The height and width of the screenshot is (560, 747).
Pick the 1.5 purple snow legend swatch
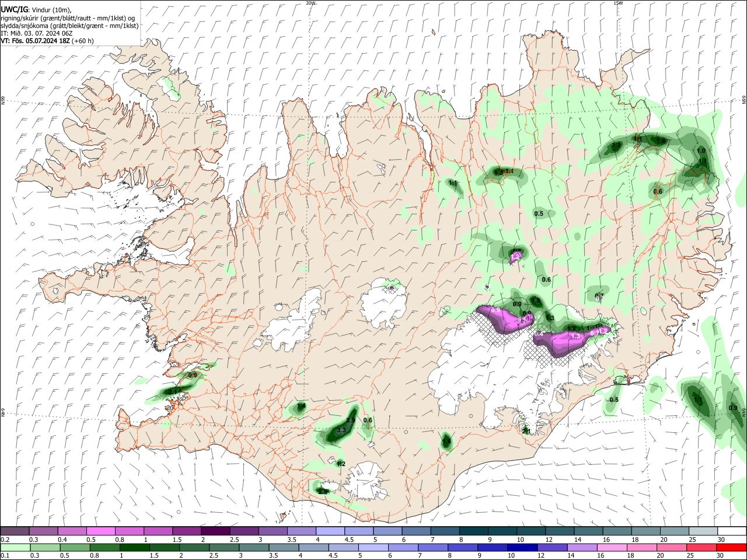coord(186,531)
